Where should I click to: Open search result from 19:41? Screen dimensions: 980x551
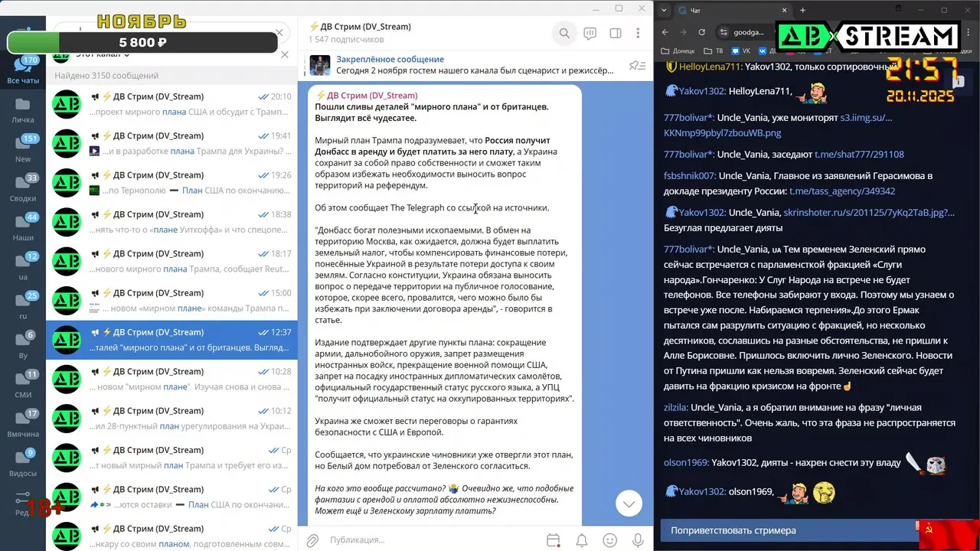(171, 143)
